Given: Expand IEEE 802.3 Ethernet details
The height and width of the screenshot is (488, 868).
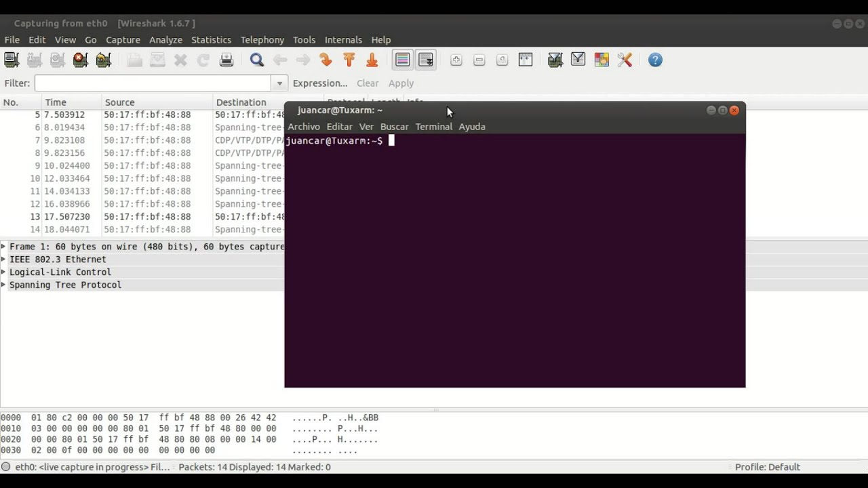Looking at the screenshot, I should pyautogui.click(x=3, y=260).
